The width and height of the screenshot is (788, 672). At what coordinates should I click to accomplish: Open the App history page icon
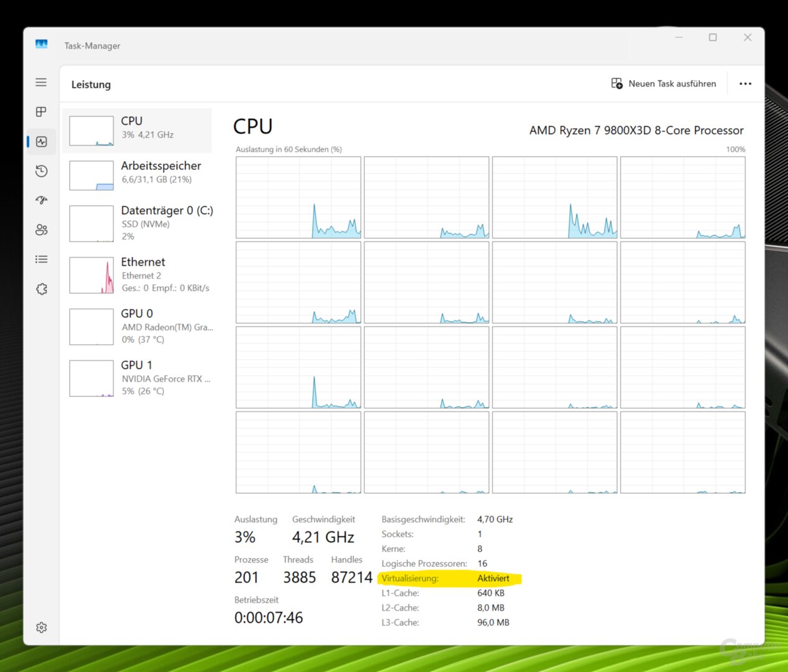(x=41, y=171)
